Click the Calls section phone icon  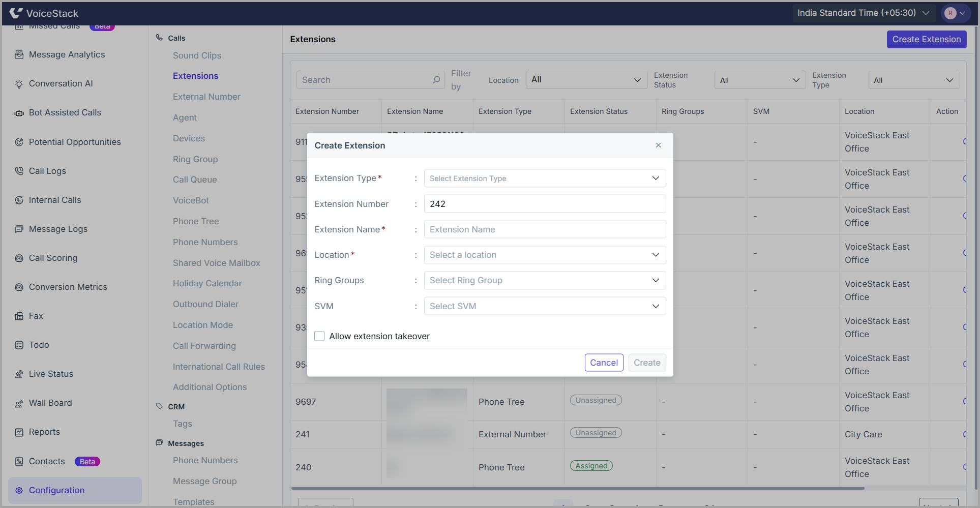(x=159, y=38)
